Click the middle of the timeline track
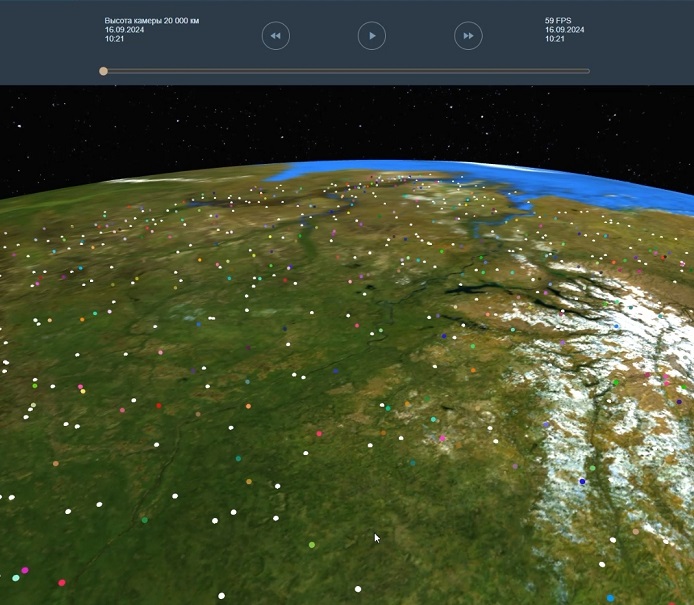Screen dimensions: 694x605 click(x=346, y=71)
